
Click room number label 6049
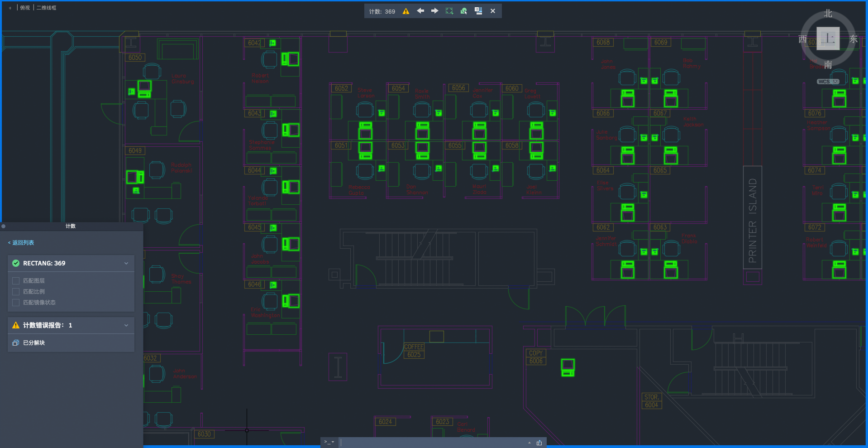pyautogui.click(x=135, y=150)
